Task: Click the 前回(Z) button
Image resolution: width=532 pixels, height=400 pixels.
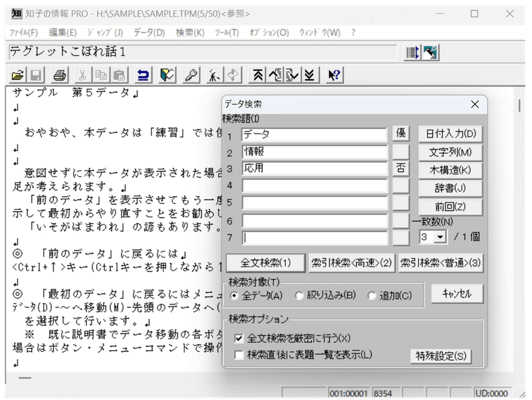Action: point(451,207)
